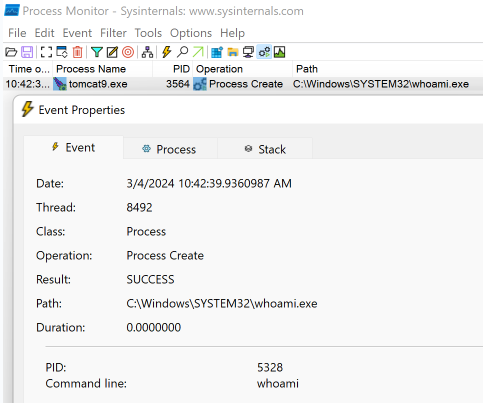Click the Operation column header
The image size is (483, 403).
tap(243, 69)
